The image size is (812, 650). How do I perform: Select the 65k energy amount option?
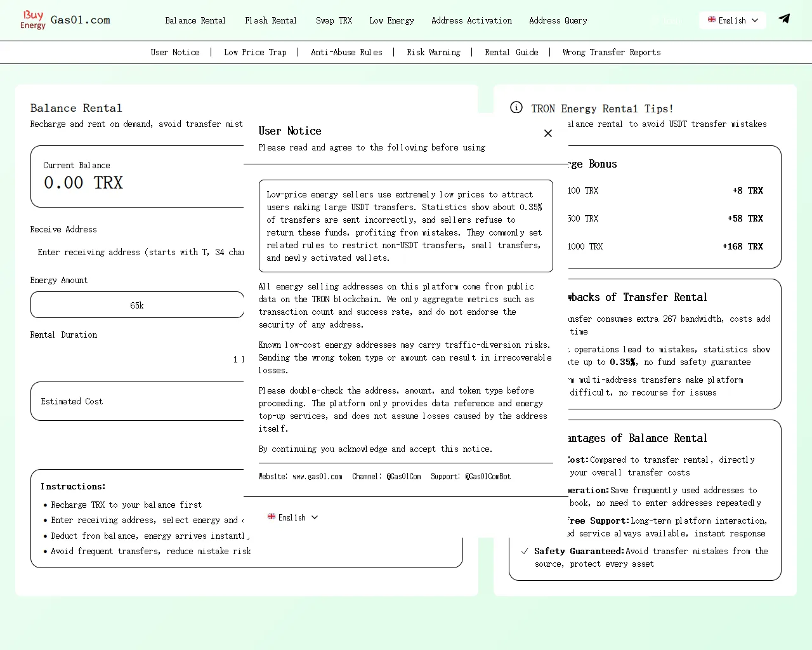tap(137, 305)
